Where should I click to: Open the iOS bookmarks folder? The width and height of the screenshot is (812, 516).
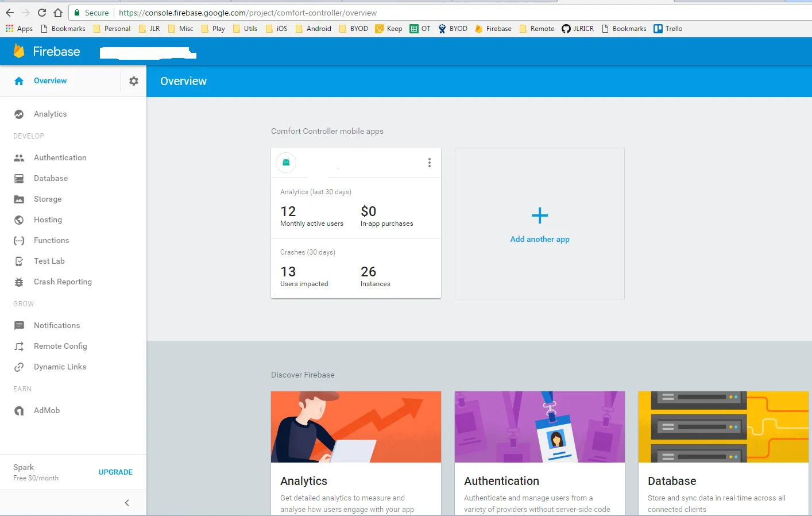(x=277, y=29)
